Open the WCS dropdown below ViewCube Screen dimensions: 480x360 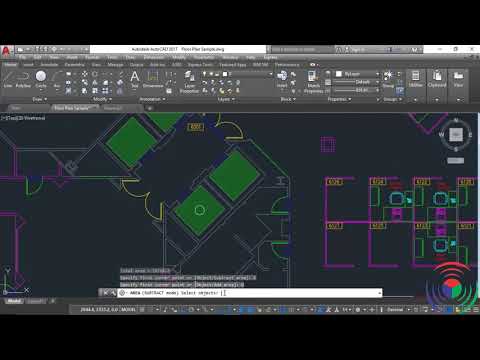pos(455,161)
